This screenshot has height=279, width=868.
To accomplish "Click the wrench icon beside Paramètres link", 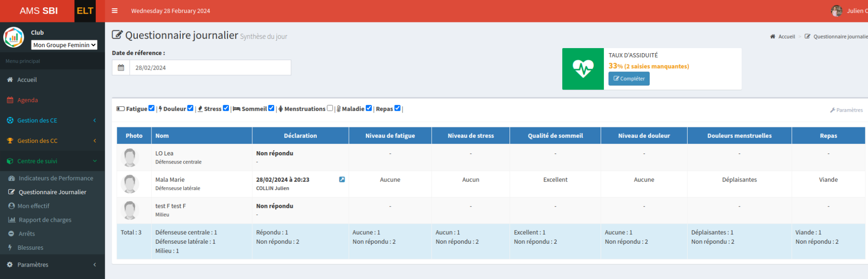I will [832, 110].
